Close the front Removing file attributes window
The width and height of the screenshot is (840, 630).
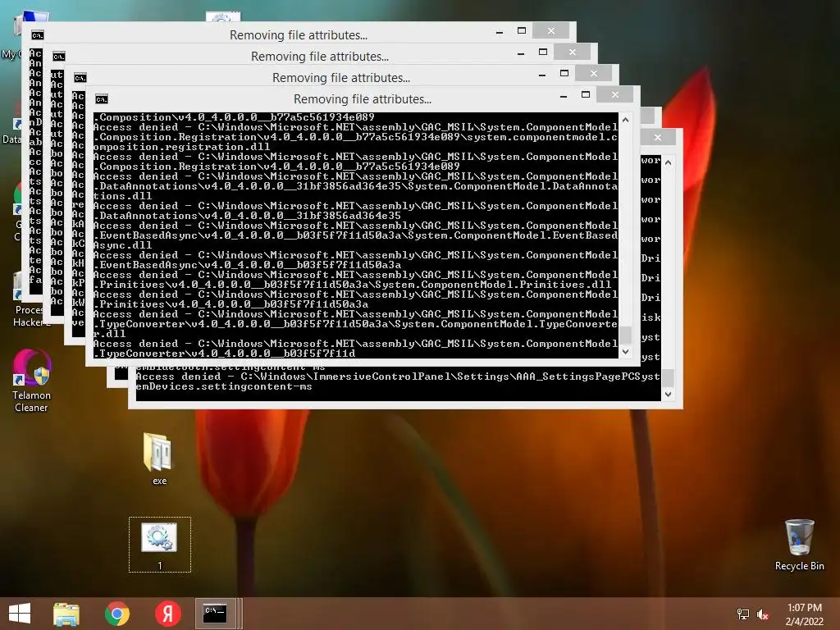(x=615, y=95)
